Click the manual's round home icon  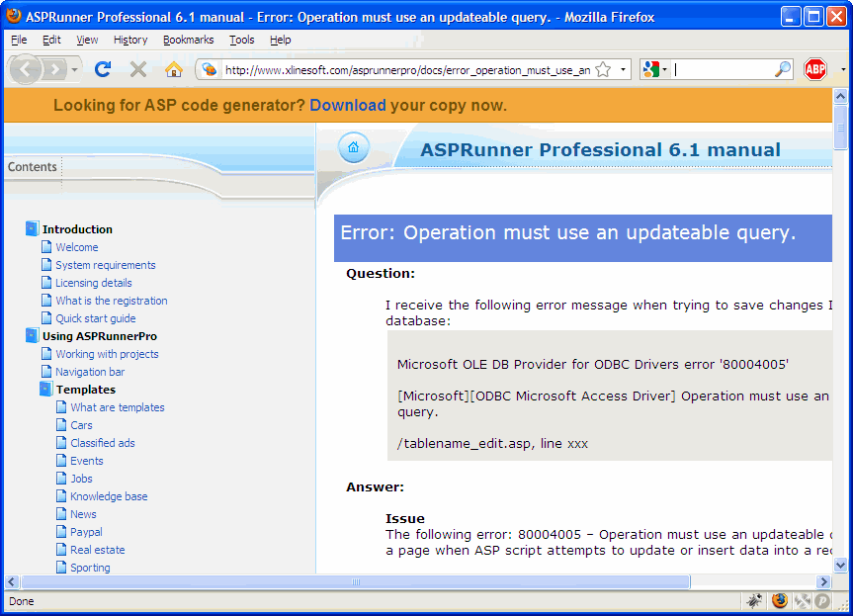coord(353,147)
